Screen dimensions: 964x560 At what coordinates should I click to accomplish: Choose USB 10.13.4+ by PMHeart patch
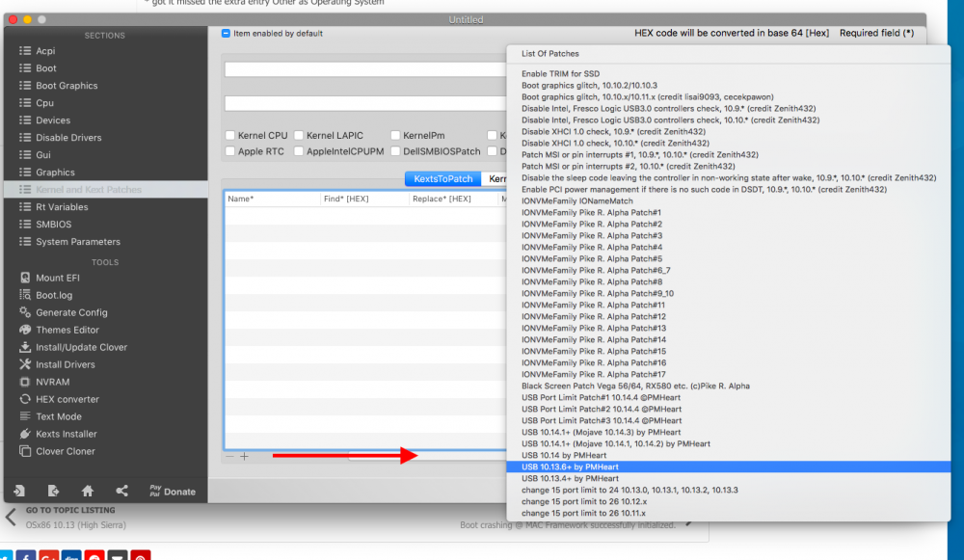click(729, 479)
